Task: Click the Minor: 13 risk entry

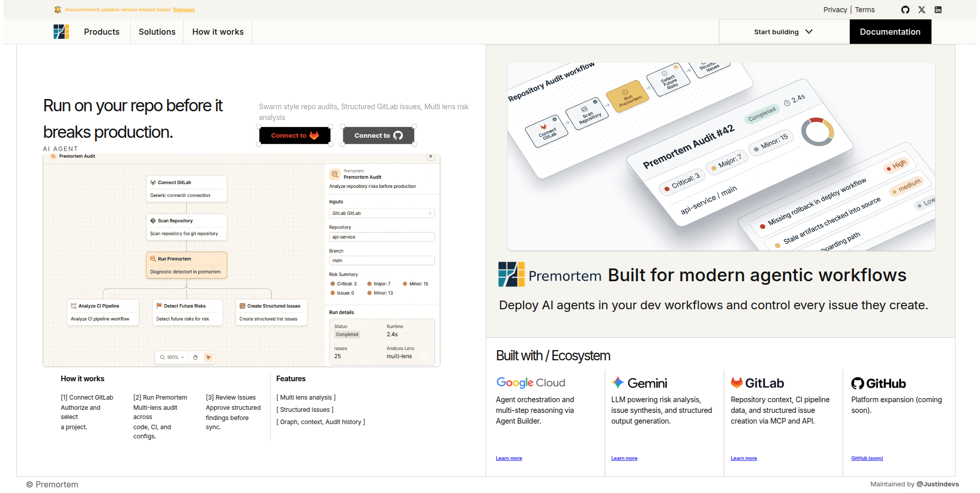Action: pos(380,293)
